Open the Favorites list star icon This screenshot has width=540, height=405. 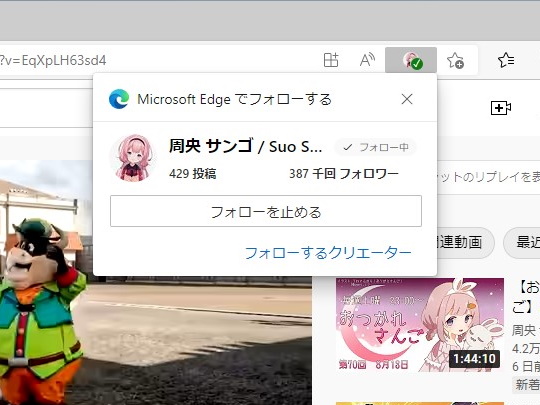pos(506,60)
